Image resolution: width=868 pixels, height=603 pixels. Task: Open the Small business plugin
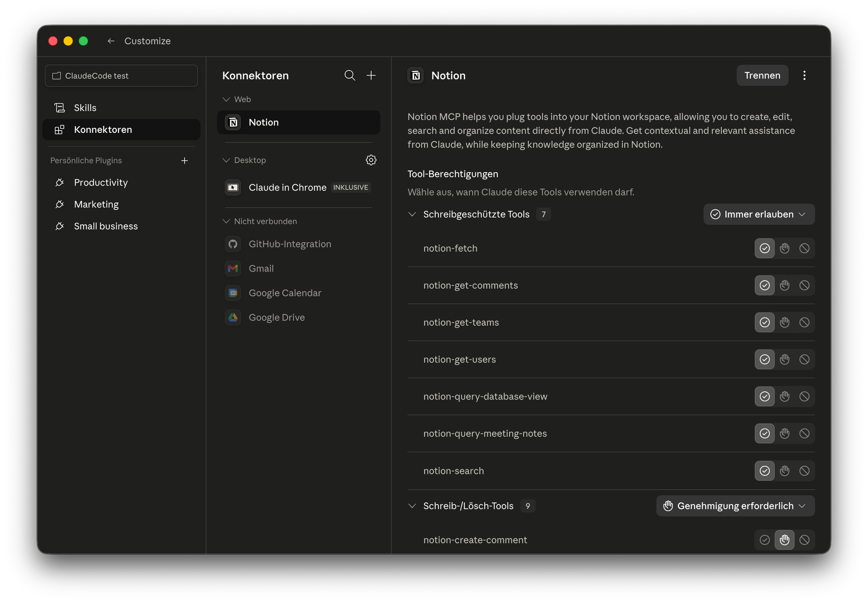tap(121, 226)
